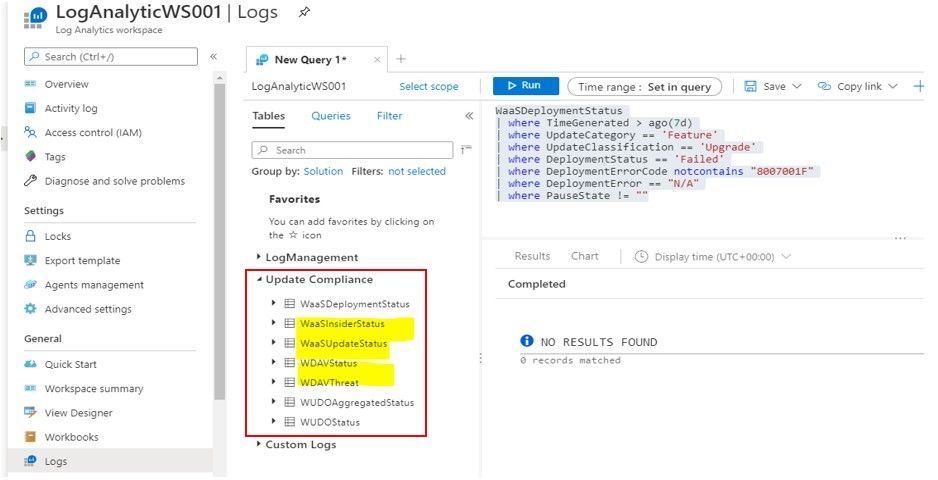Click the query editor ellipsis handle
The width and height of the screenshot is (938, 480).
[x=900, y=238]
